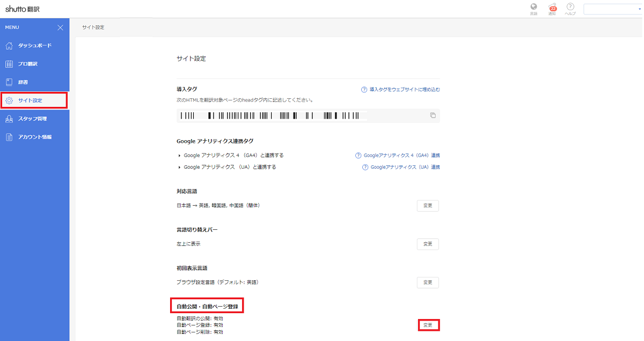Expand Google アナリティクス (UA) と連携する

point(227,167)
